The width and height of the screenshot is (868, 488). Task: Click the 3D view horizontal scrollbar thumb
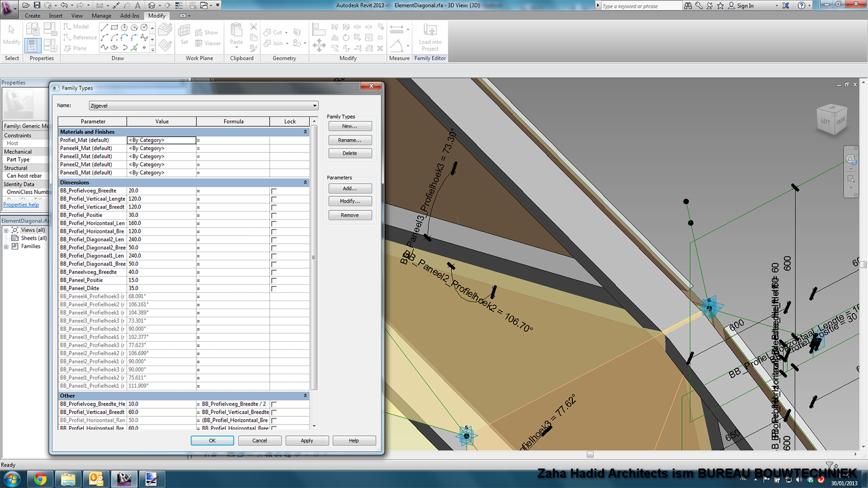pos(590,454)
